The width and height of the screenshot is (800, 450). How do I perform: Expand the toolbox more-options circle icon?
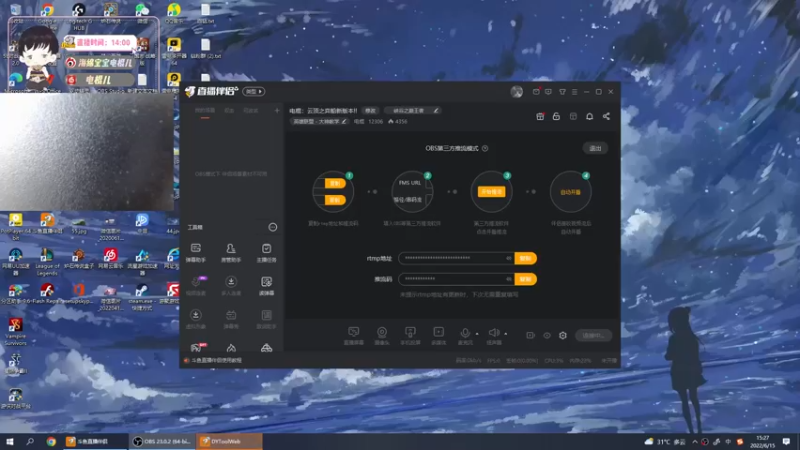[x=273, y=227]
